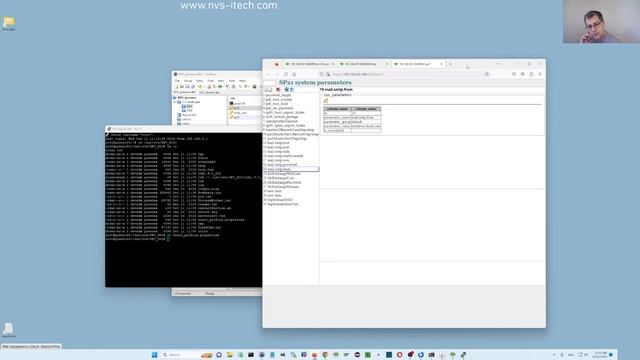Click the is_encrypted row in the table

point(352,131)
